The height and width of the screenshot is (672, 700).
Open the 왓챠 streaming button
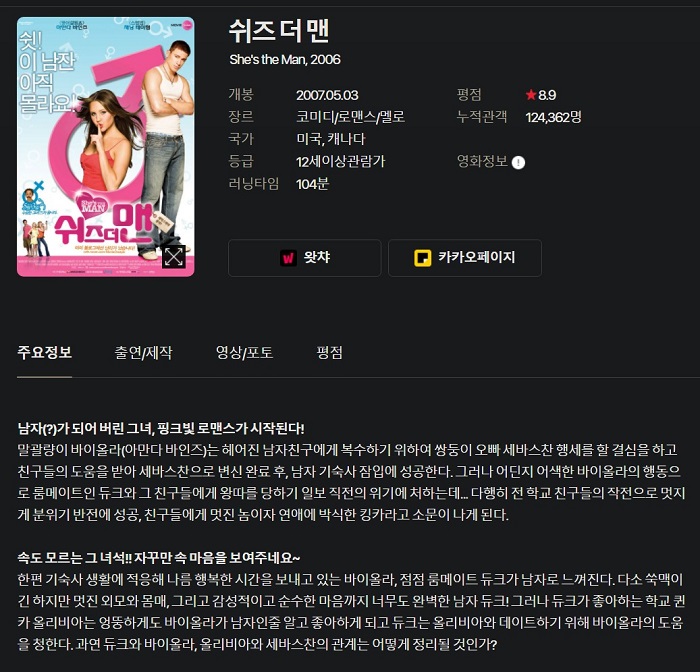pos(305,258)
